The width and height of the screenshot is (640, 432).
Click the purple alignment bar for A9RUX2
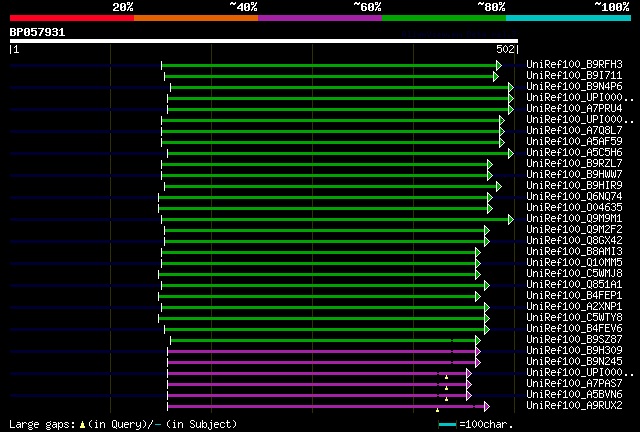[x=326, y=406]
